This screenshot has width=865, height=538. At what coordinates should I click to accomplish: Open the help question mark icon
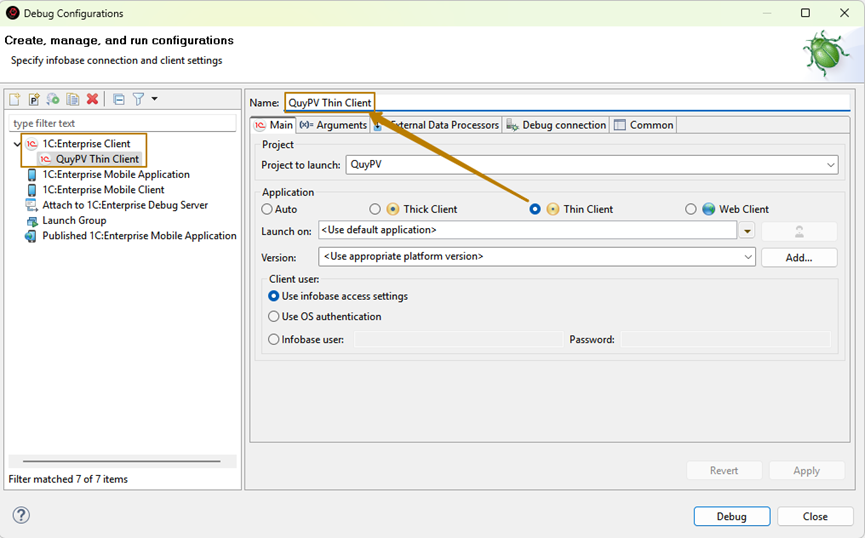click(x=21, y=515)
